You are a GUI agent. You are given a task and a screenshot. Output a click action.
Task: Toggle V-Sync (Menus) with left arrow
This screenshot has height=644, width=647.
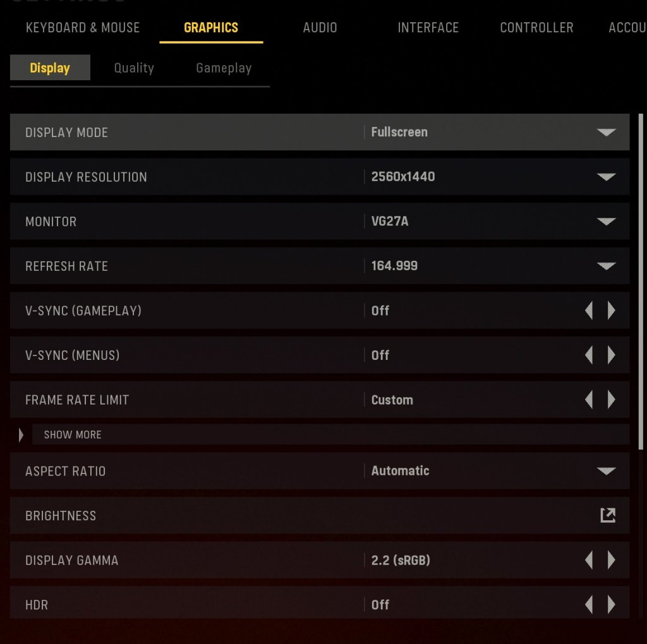click(x=589, y=355)
